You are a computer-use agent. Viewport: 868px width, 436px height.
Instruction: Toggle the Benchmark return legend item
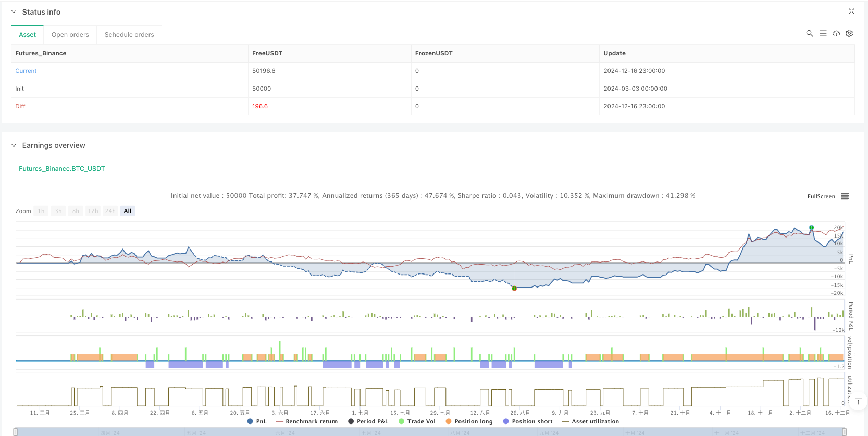tap(307, 421)
